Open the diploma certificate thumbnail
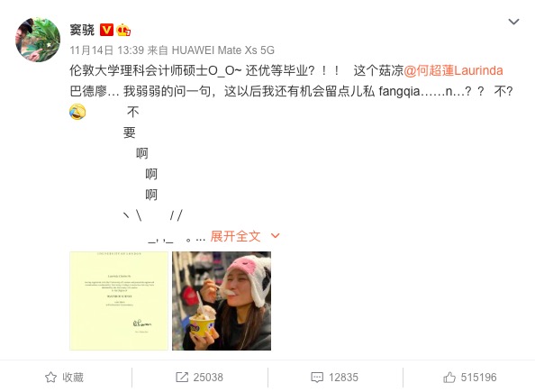Viewport: 535px width, 392px height. point(119,301)
